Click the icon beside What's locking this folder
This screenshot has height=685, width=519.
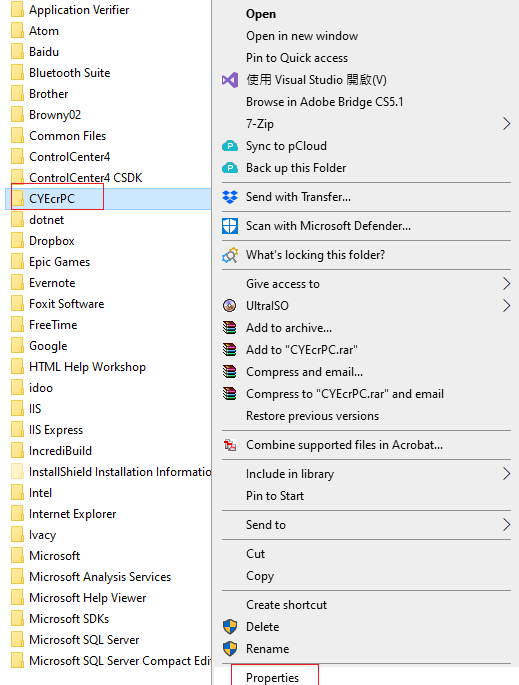click(230, 255)
